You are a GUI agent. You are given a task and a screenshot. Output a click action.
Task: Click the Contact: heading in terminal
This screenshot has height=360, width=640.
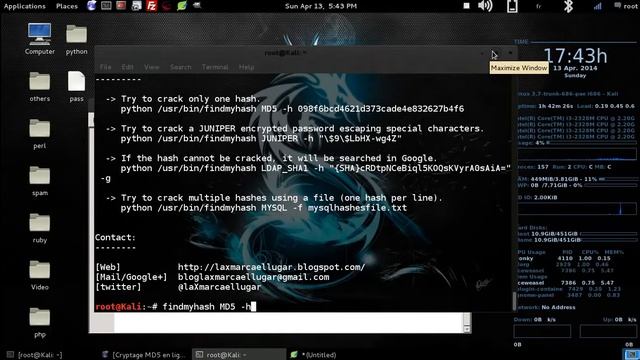115,238
